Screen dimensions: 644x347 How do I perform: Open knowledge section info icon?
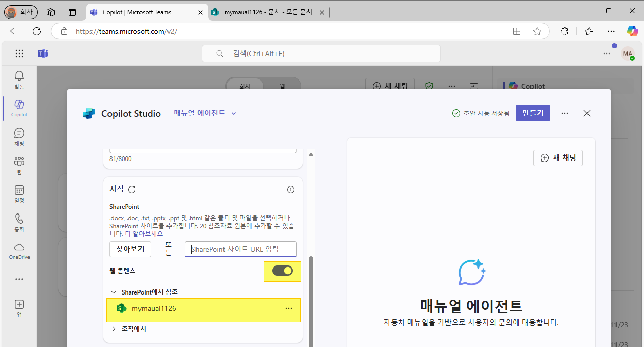click(x=291, y=190)
